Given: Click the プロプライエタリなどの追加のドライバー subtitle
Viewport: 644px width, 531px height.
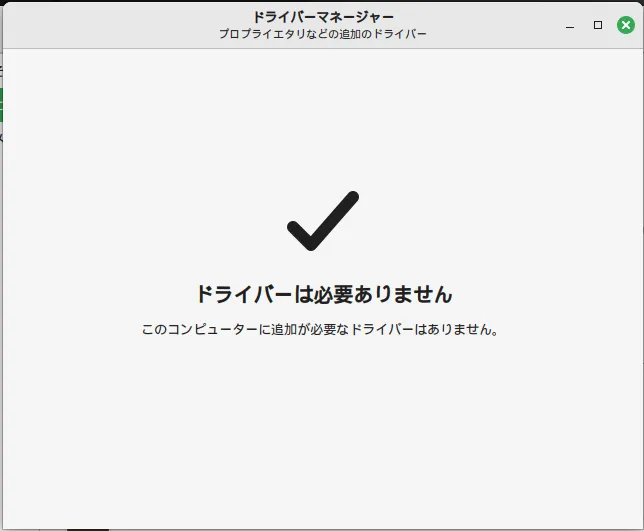Looking at the screenshot, I should tap(322, 34).
